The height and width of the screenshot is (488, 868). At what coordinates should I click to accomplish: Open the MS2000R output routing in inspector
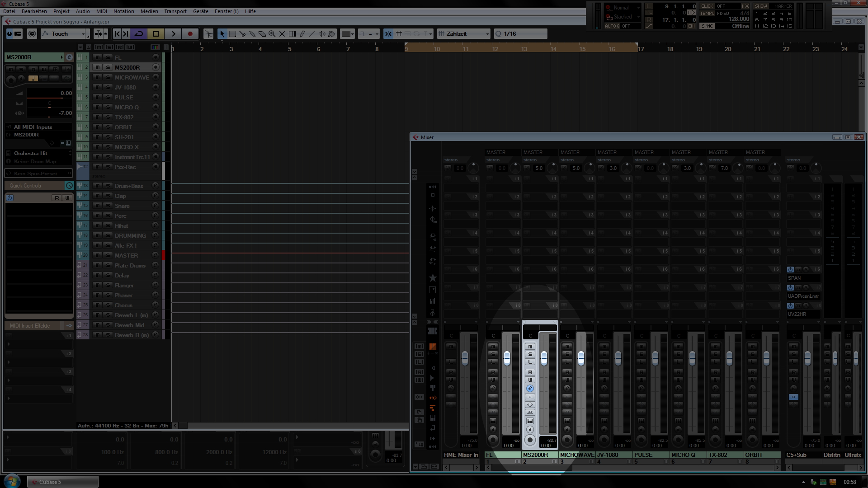(x=39, y=135)
